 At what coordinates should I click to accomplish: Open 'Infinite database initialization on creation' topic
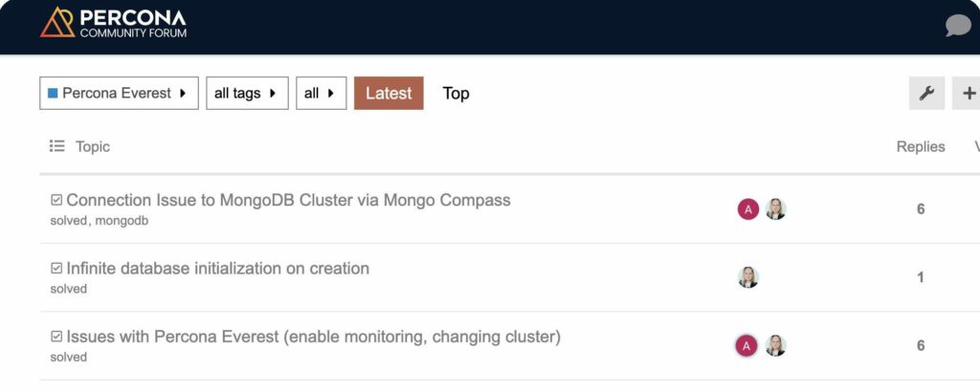pyautogui.click(x=217, y=269)
